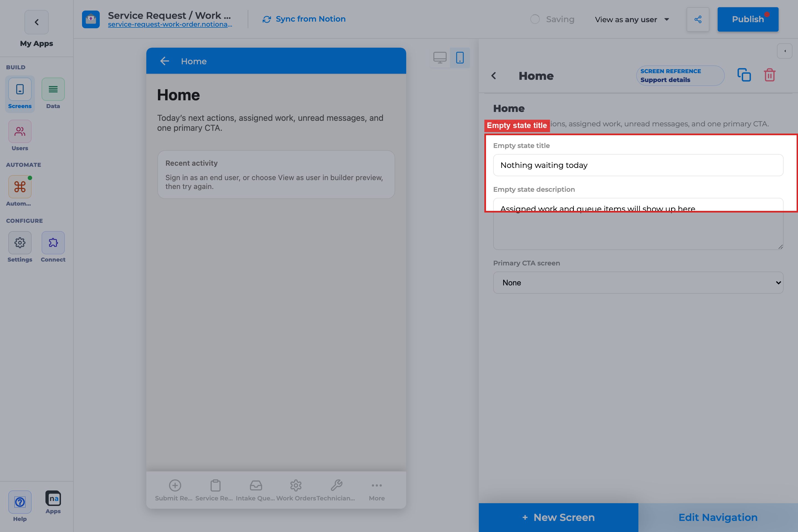The height and width of the screenshot is (532, 798).
Task: Open Submit Request tab in preview
Action: (174, 490)
